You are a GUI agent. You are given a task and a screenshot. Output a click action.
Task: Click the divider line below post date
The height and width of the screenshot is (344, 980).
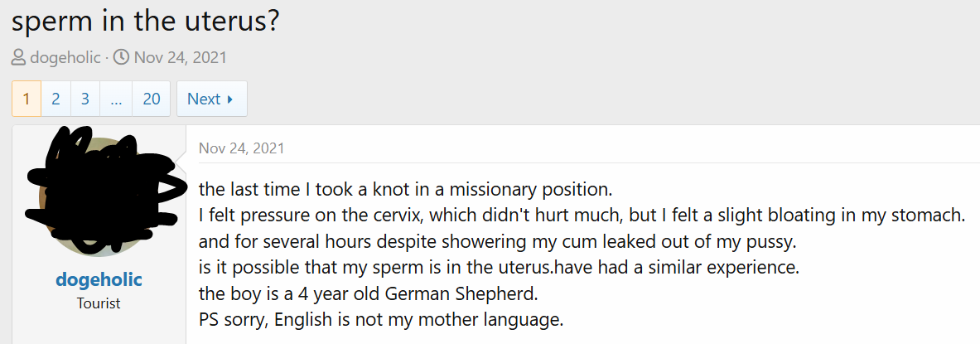coord(589,162)
